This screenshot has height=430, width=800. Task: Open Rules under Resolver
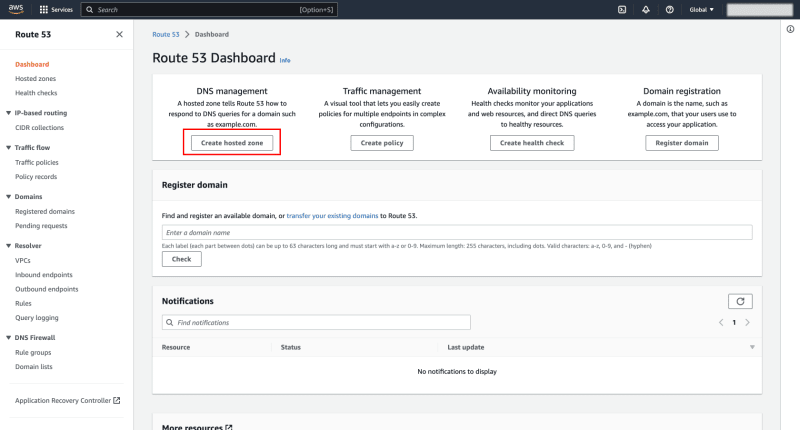tap(23, 303)
